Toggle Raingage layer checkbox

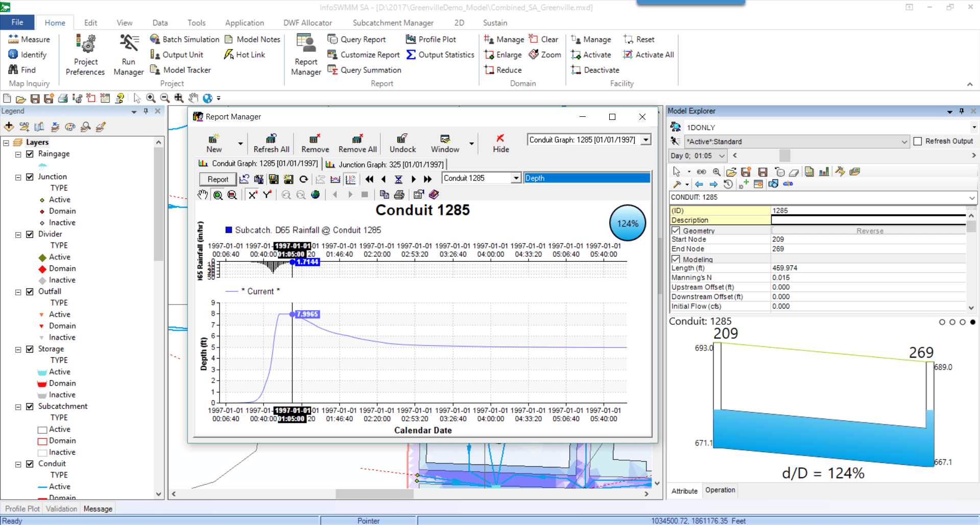point(30,154)
